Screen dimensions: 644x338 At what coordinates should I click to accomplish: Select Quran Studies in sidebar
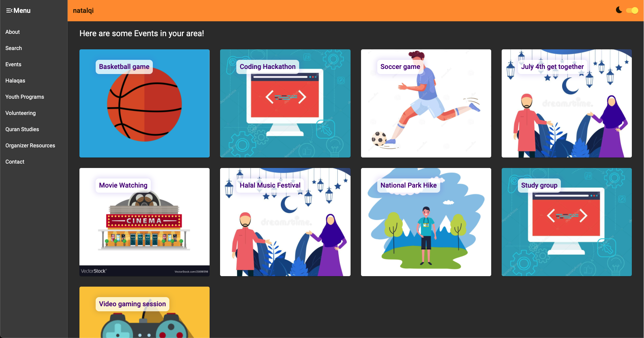[x=22, y=129]
